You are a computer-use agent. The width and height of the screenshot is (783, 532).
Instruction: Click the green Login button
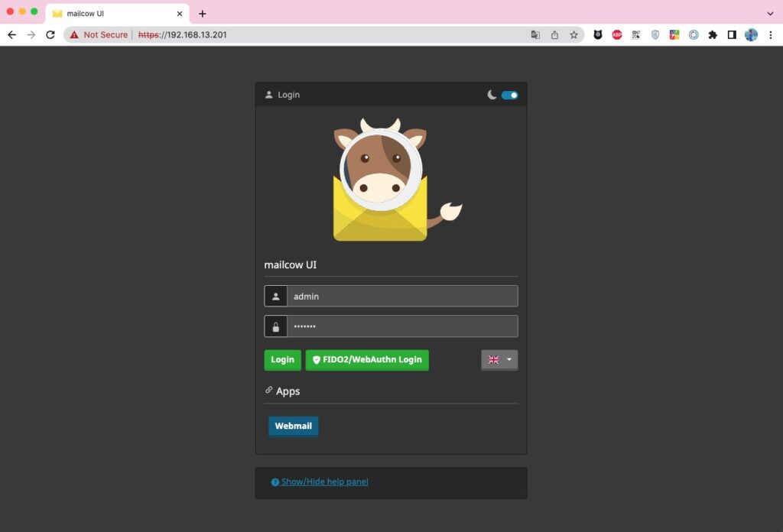(x=283, y=360)
